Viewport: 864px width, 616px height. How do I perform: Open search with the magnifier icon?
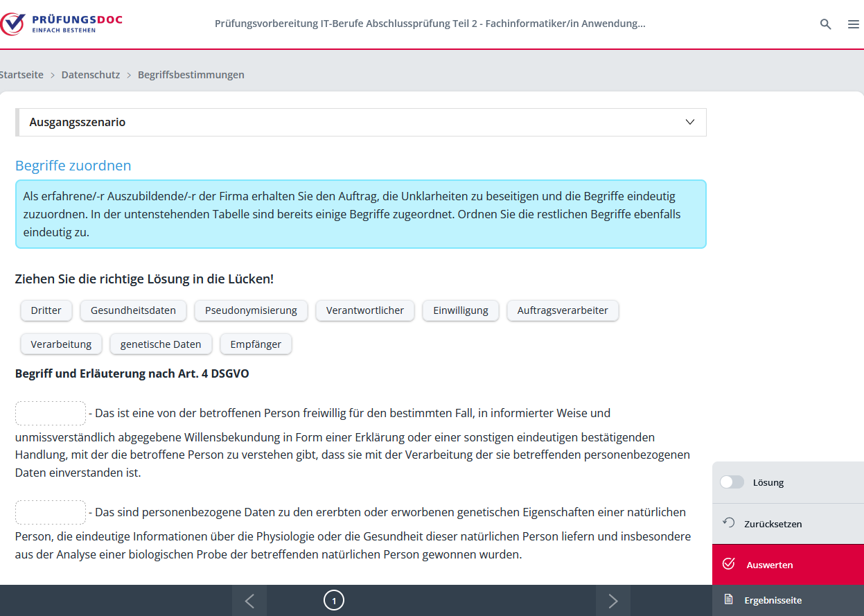(x=825, y=24)
